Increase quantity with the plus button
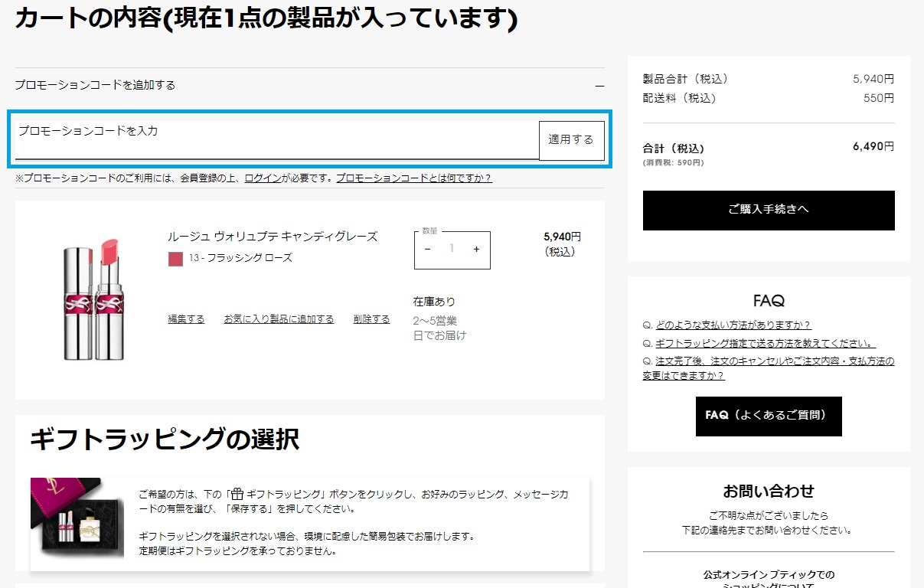The image size is (924, 588). click(x=476, y=250)
